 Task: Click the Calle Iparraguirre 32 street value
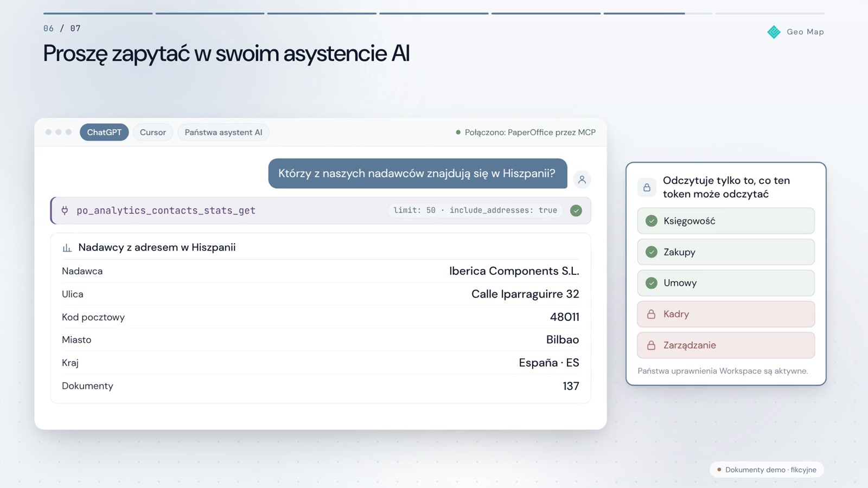click(525, 294)
